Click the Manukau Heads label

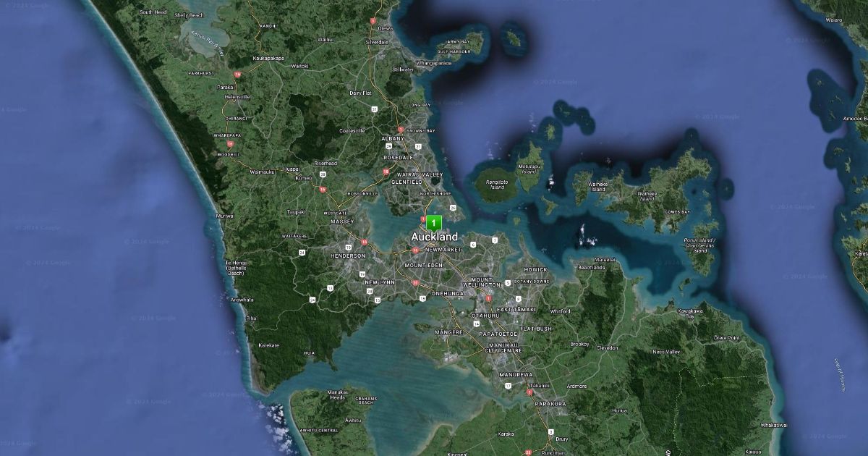[x=336, y=394]
